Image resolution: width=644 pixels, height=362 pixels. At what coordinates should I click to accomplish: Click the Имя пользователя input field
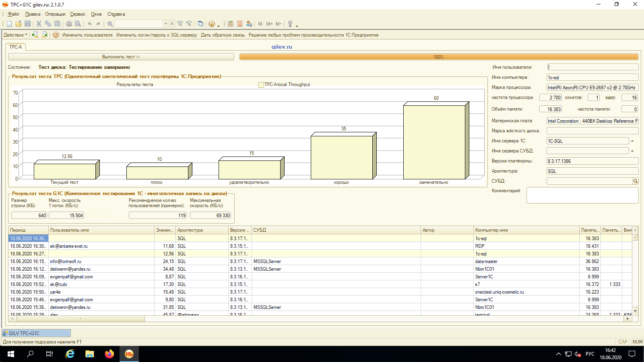pos(592,67)
